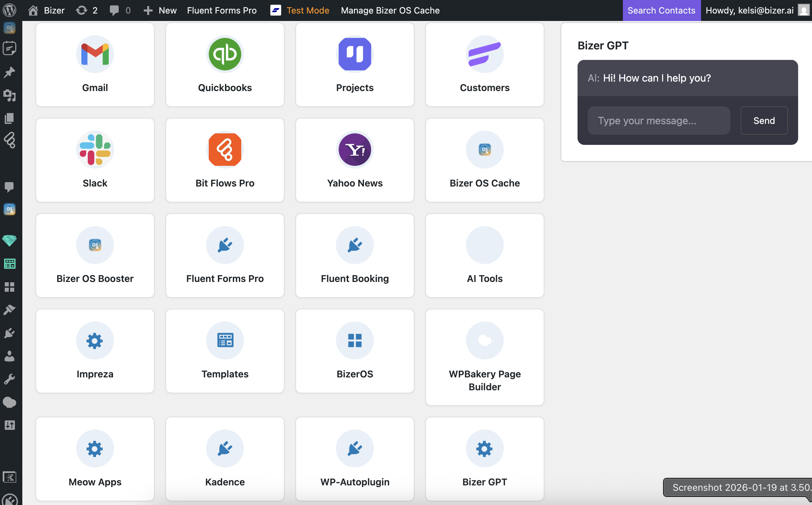
Task: Open the Templates tile
Action: (x=225, y=351)
